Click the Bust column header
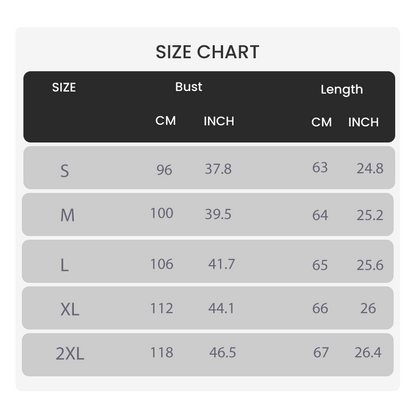This screenshot has width=416, height=416. (189, 87)
